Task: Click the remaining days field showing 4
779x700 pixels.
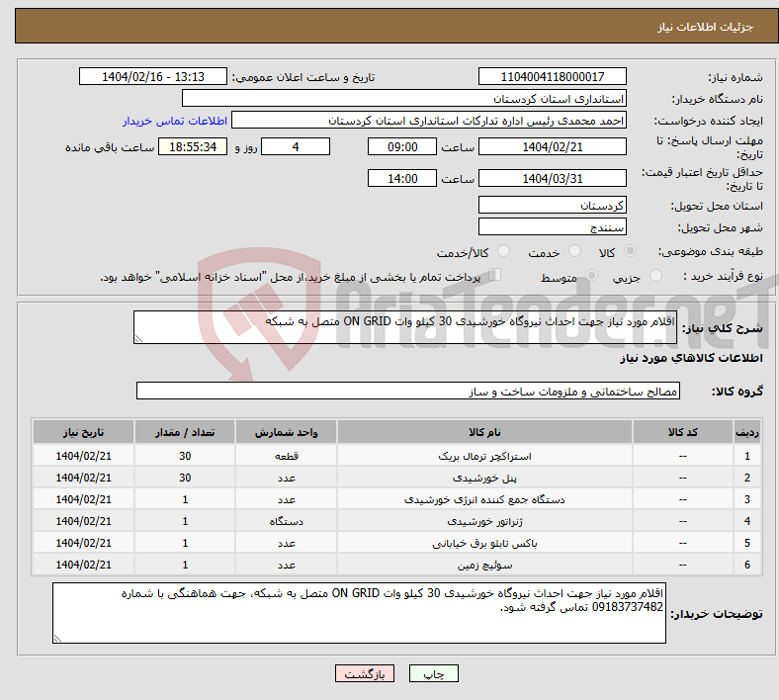Action: point(296,146)
